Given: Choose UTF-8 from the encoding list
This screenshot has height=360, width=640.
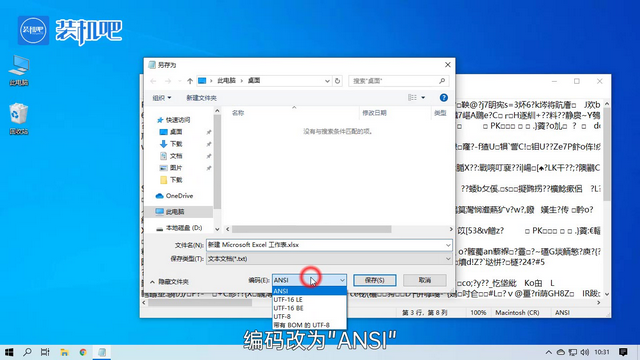Looking at the screenshot, I should 309,317.
